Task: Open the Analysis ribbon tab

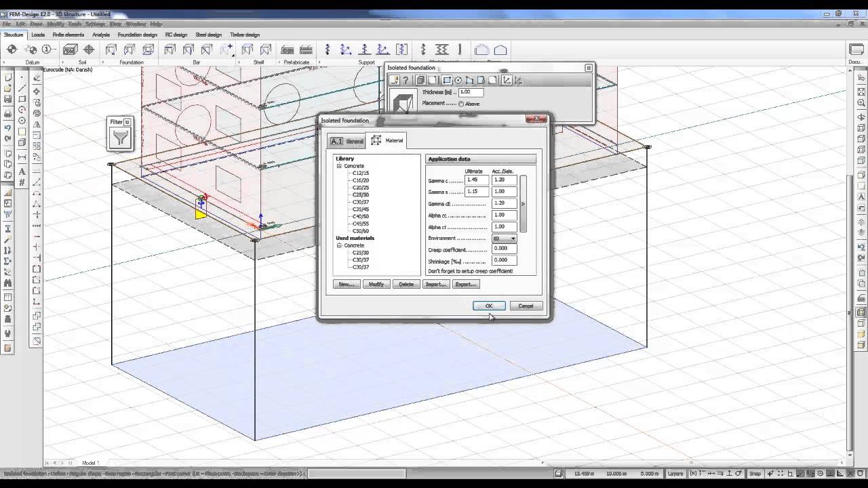Action: [x=101, y=35]
